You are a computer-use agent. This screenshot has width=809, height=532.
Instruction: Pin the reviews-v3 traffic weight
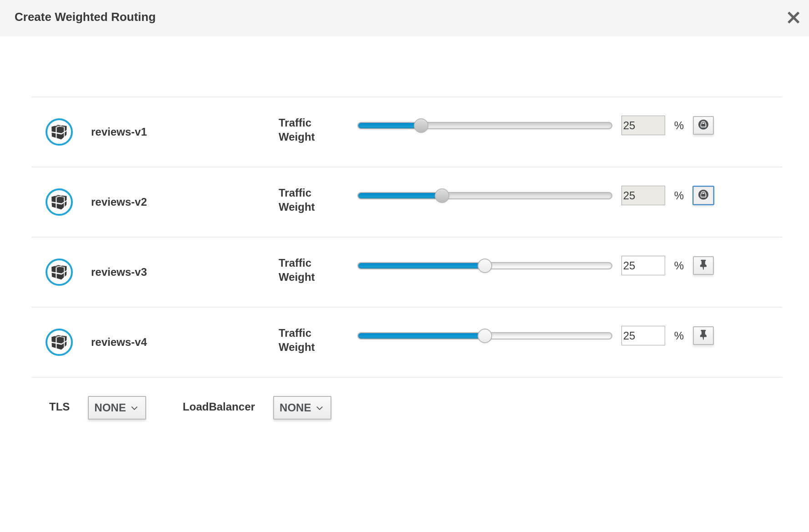703,265
